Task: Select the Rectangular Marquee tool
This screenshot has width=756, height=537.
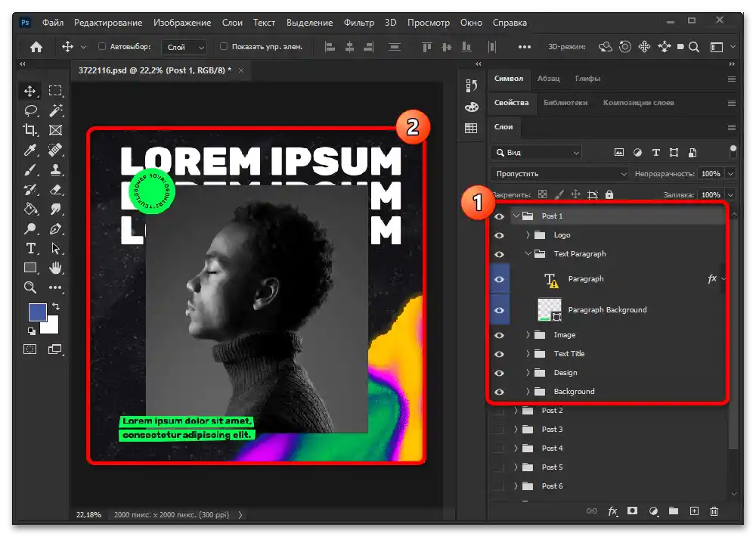Action: (55, 91)
